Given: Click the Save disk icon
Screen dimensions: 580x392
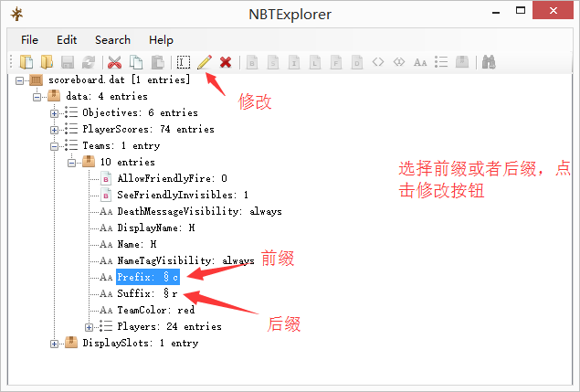Looking at the screenshot, I should pyautogui.click(x=68, y=62).
